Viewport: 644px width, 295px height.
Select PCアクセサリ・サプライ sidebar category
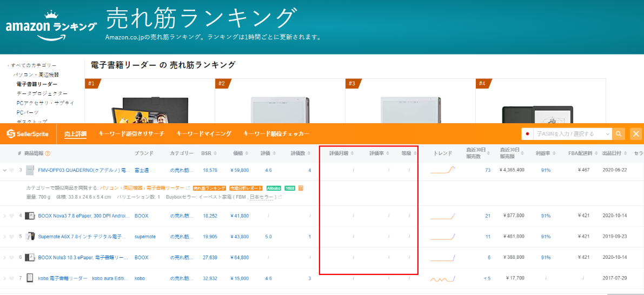tap(45, 103)
